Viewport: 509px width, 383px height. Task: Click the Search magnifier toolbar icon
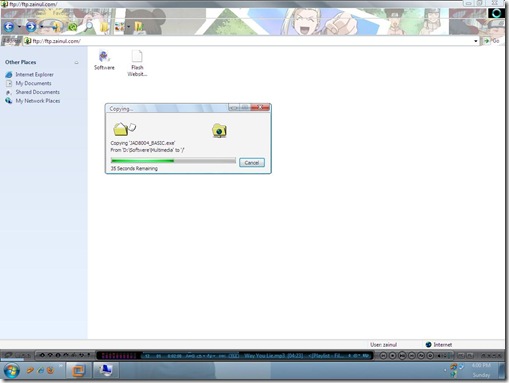[x=88, y=27]
